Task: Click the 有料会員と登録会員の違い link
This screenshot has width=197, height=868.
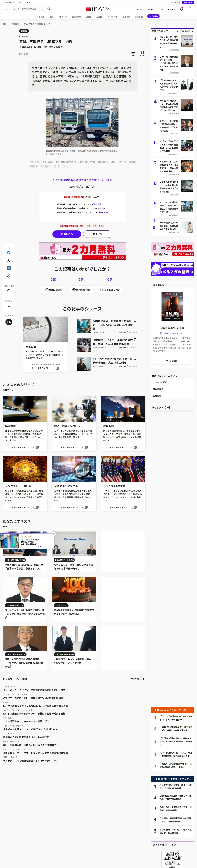Action: click(x=82, y=226)
